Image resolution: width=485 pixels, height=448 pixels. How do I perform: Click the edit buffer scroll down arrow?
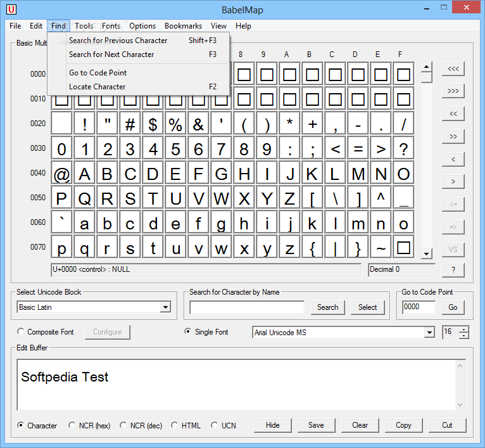(460, 405)
